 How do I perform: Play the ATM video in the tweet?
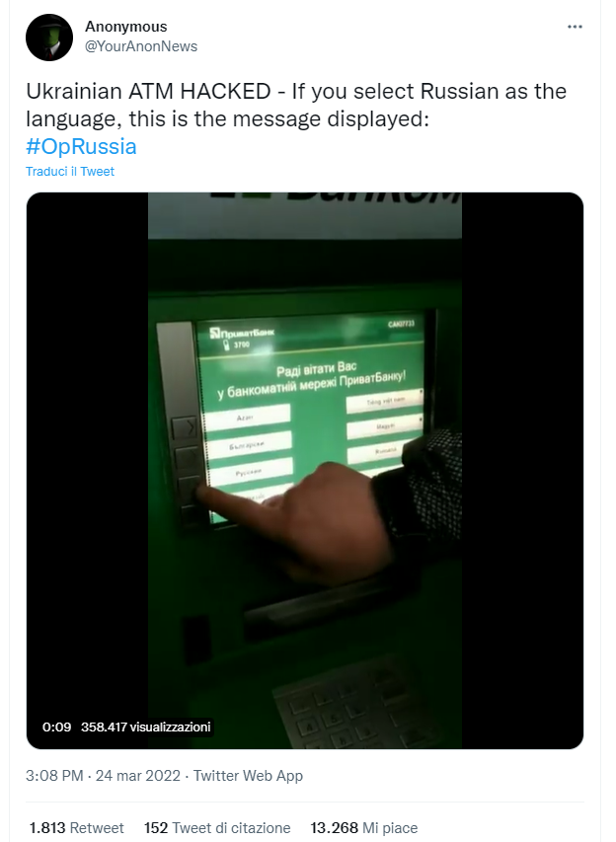point(304,471)
